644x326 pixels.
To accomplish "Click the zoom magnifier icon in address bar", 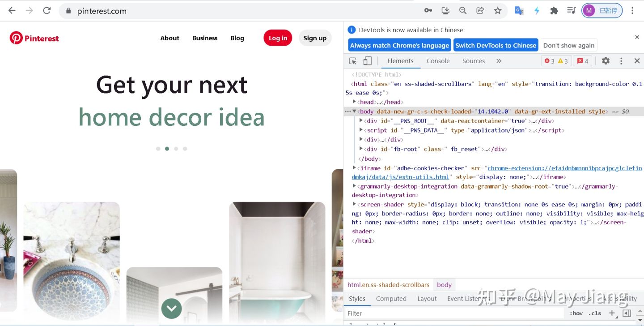I will click(463, 11).
